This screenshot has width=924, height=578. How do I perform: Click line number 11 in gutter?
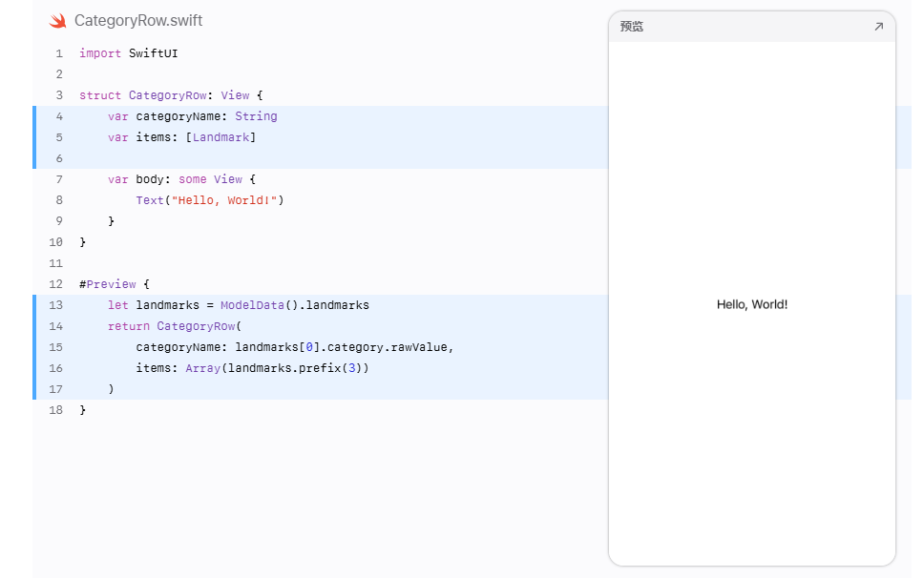[56, 263]
